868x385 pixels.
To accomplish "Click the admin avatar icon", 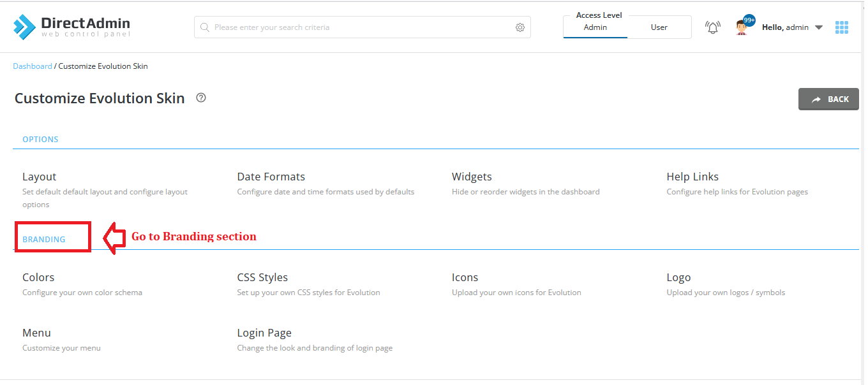I will pyautogui.click(x=742, y=27).
